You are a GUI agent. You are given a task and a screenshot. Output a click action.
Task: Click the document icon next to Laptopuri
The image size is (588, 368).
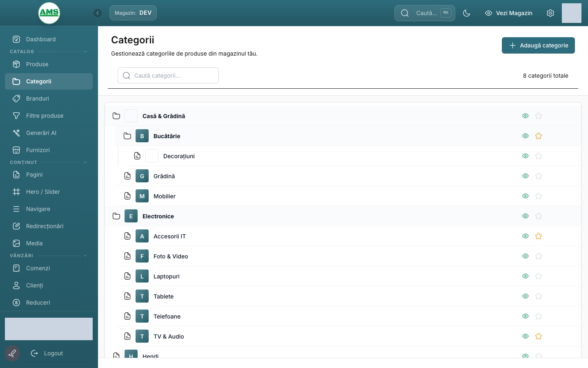pyautogui.click(x=127, y=276)
